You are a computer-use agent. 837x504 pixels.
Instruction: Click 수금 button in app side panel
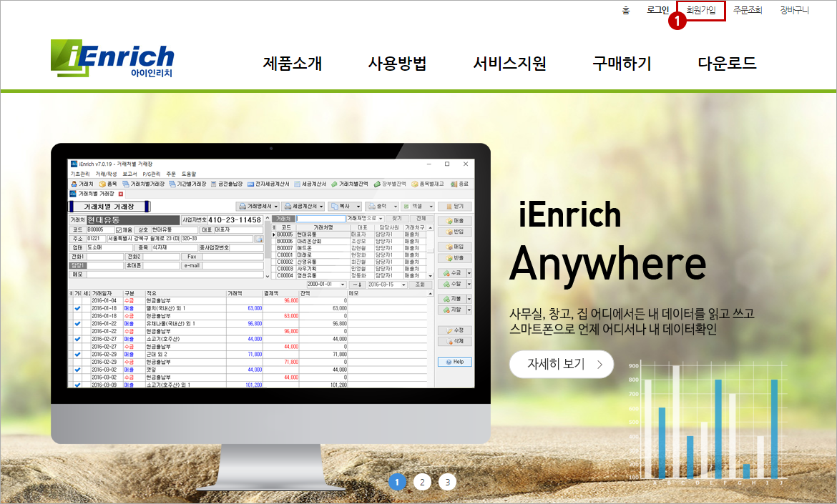[x=451, y=273]
